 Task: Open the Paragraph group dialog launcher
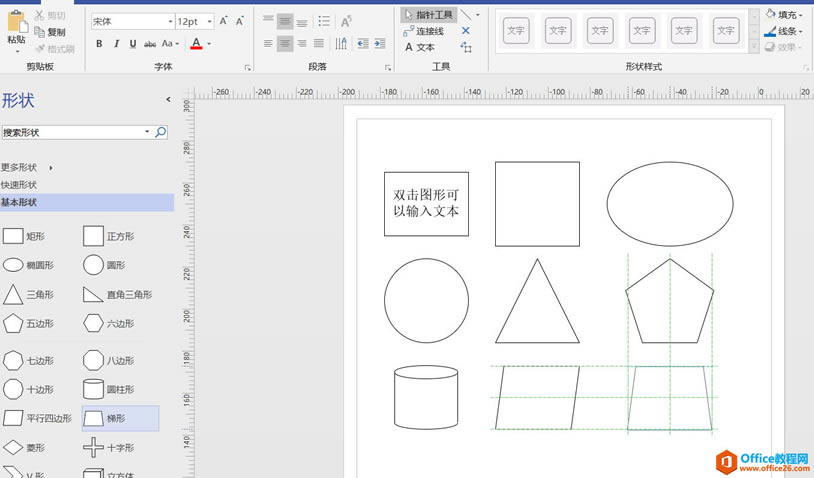(388, 67)
